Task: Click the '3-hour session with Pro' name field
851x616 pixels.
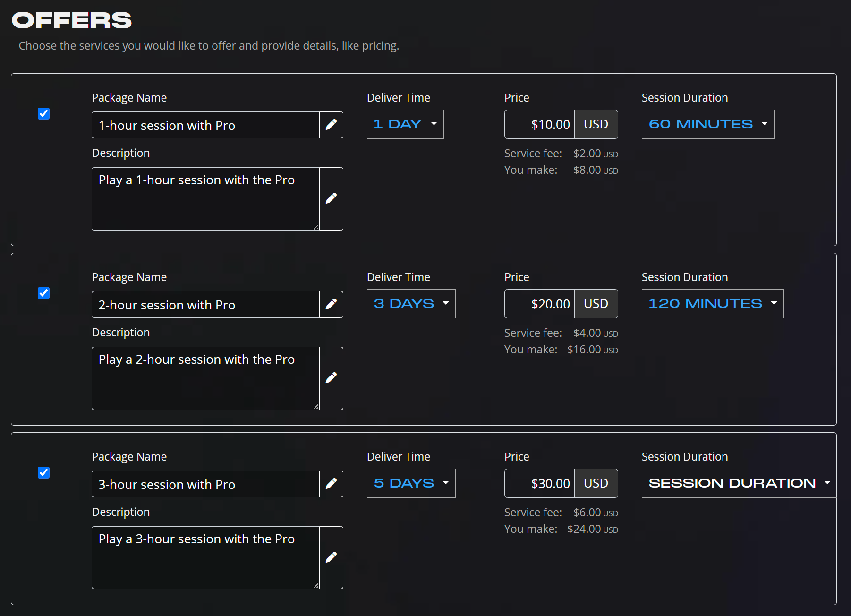Action: (x=205, y=484)
